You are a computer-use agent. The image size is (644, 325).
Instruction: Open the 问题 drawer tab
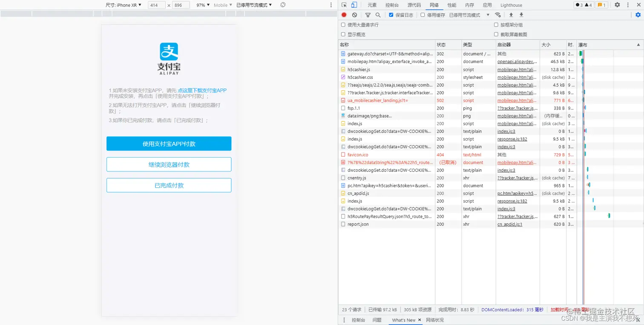click(x=377, y=320)
